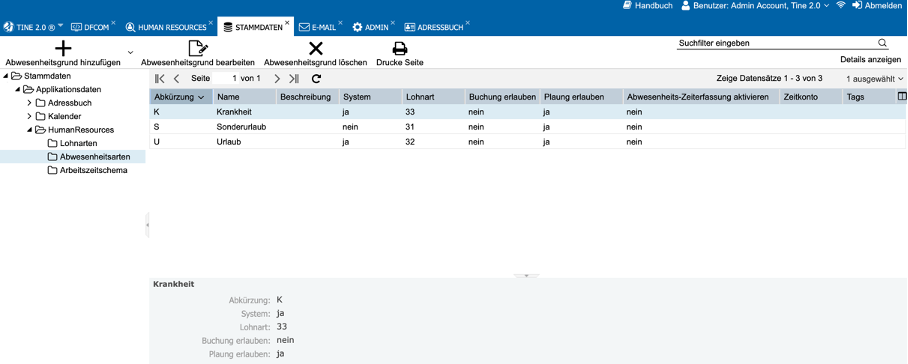The width and height of the screenshot is (908, 364).
Task: Collapse the Applikationsdaten tree node
Action: (x=17, y=90)
